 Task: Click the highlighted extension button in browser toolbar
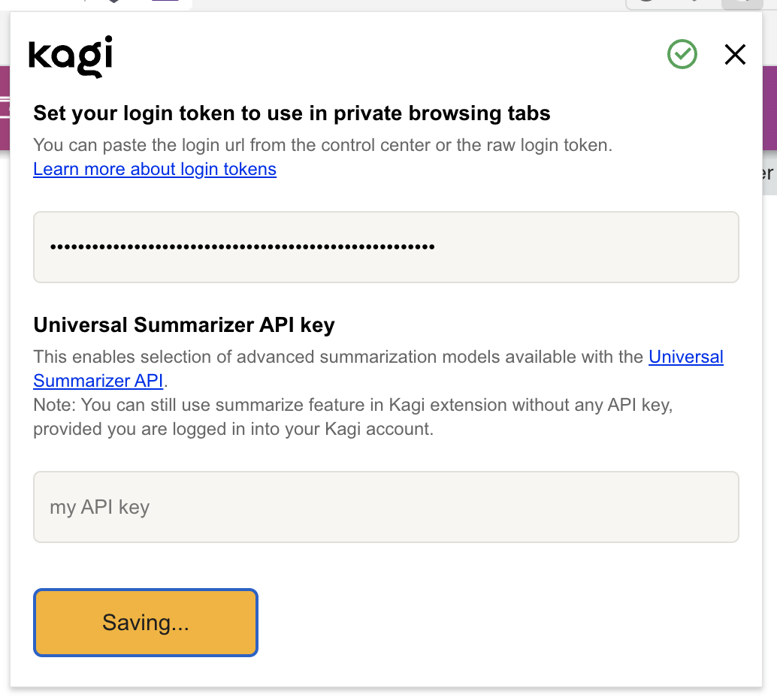pyautogui.click(x=740, y=3)
